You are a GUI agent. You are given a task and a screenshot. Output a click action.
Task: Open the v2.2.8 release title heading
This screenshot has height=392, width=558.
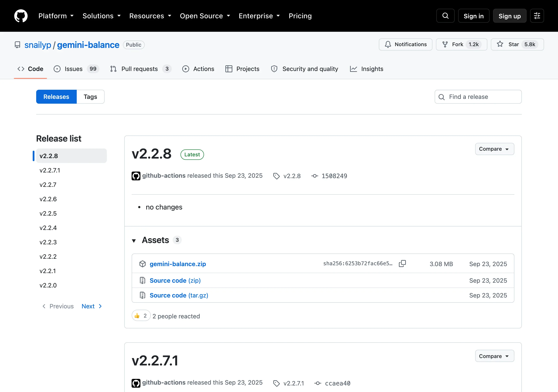pyautogui.click(x=151, y=154)
